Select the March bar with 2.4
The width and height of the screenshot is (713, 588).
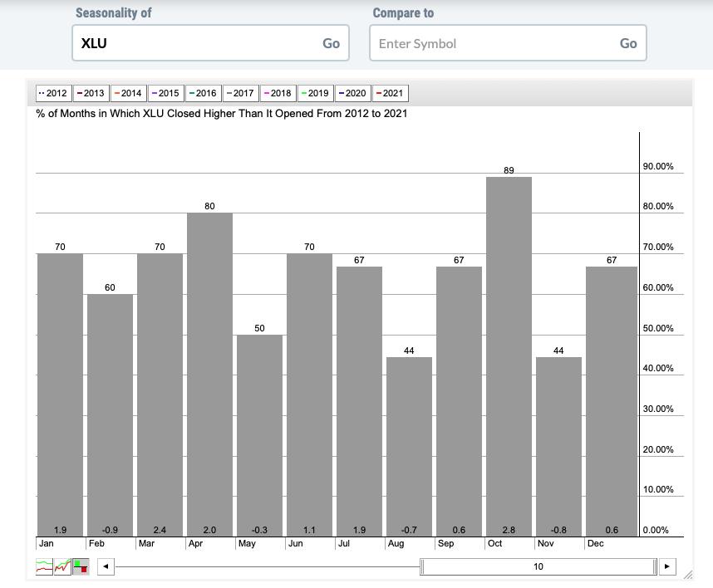tap(160, 394)
